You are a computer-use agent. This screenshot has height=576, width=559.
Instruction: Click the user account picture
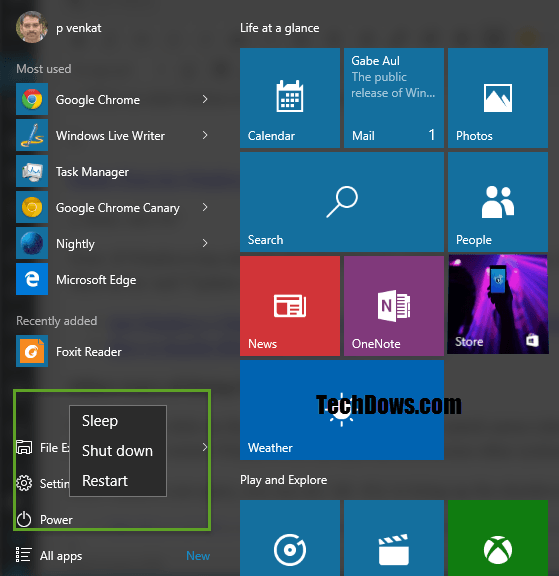click(x=32, y=27)
